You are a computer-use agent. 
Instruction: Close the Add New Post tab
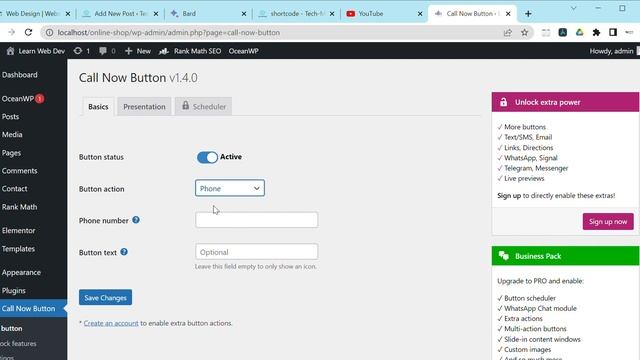[156, 13]
